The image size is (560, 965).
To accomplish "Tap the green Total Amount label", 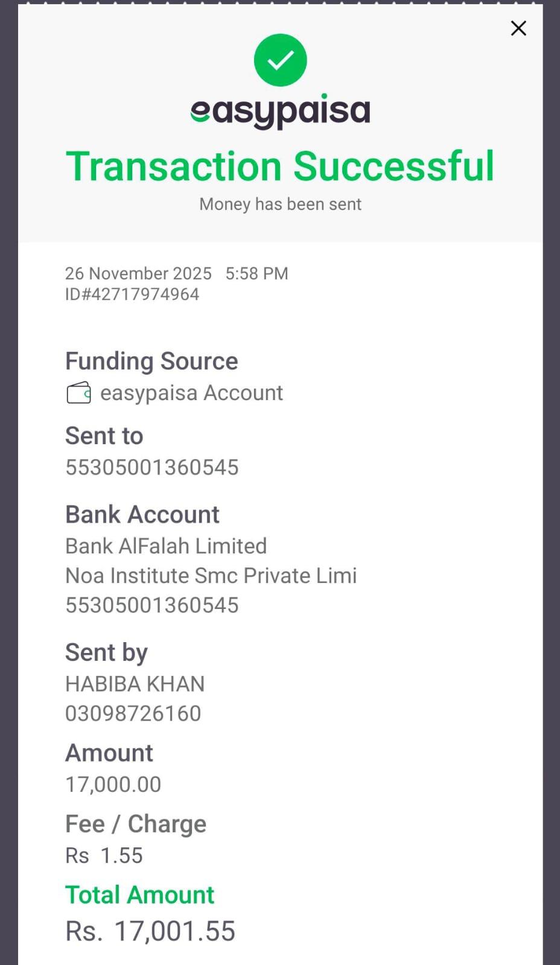I will click(139, 894).
